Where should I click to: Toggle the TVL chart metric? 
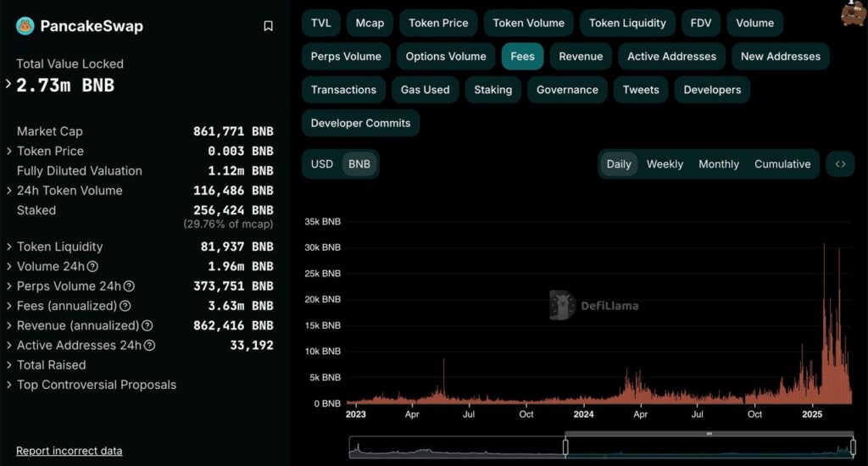click(320, 23)
